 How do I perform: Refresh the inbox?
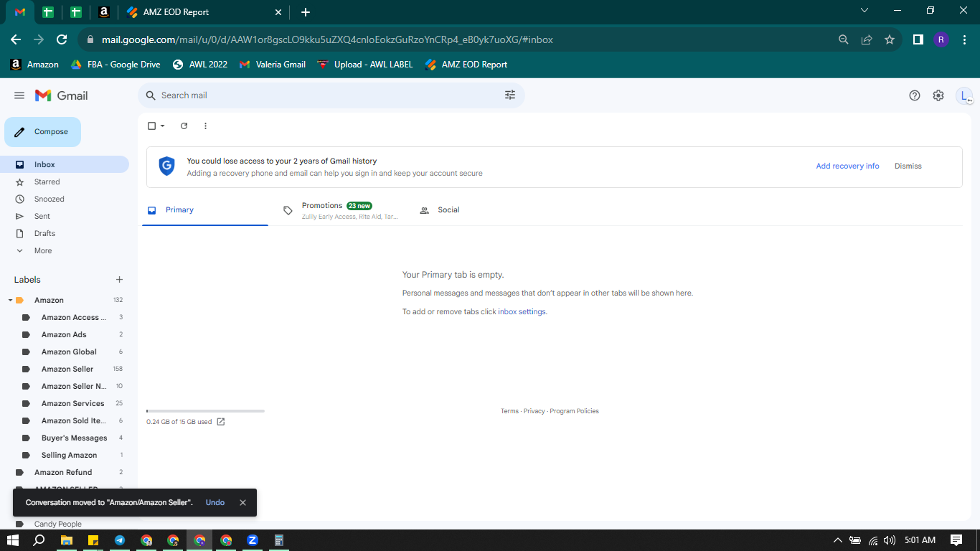184,126
